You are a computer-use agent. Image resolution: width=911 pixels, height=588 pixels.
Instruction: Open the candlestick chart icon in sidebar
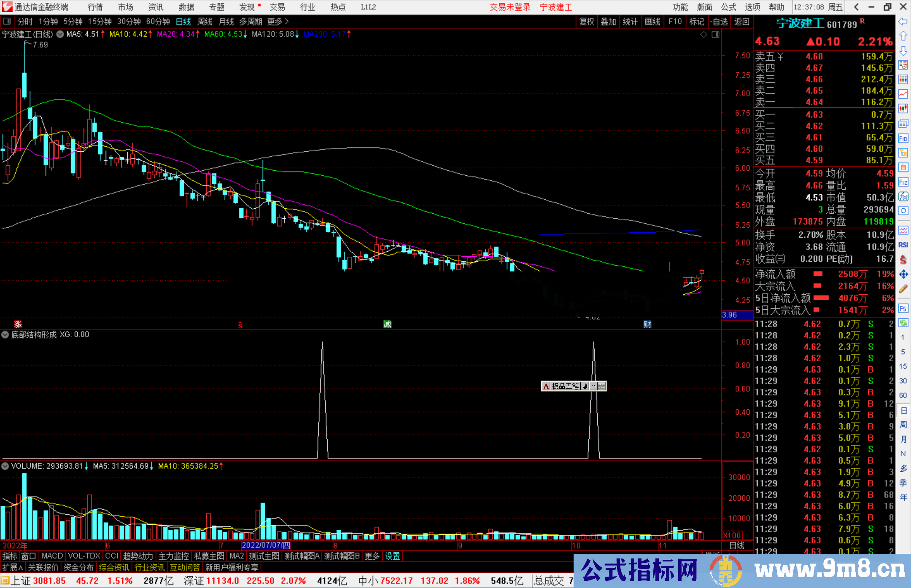pyautogui.click(x=903, y=109)
